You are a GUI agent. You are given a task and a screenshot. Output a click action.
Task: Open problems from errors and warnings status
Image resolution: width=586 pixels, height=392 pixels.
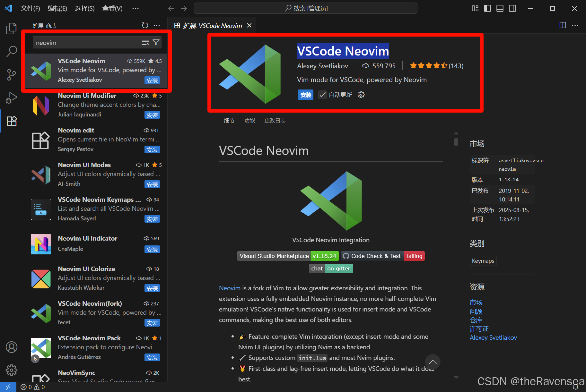coord(33,387)
